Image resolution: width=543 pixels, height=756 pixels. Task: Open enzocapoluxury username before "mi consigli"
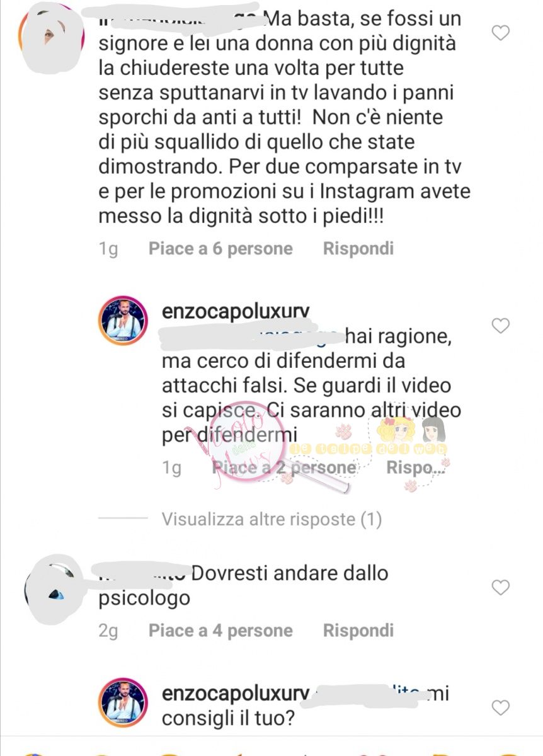pos(236,694)
